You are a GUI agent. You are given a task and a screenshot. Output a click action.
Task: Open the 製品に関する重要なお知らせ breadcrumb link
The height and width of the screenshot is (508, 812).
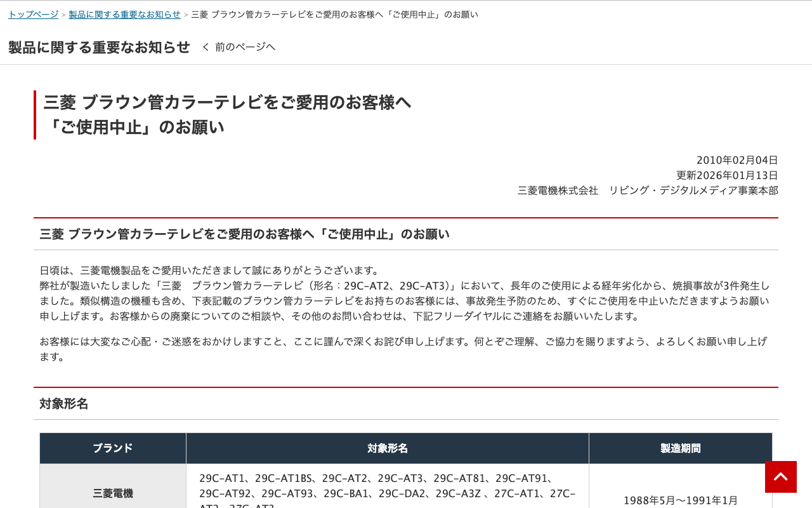point(125,15)
